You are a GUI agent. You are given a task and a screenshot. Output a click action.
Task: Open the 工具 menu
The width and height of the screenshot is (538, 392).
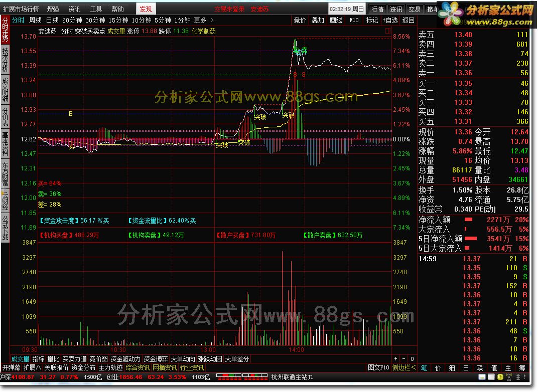tap(96, 9)
